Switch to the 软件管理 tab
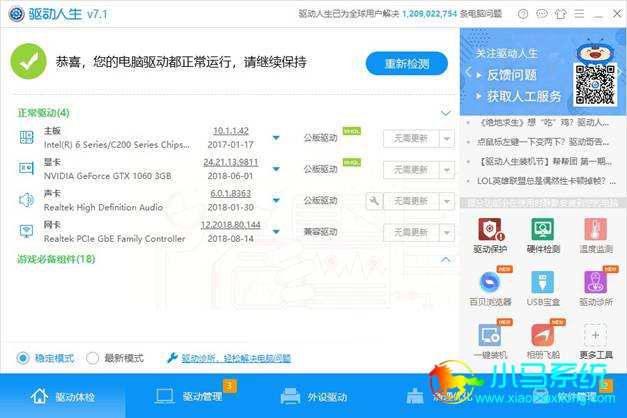Screen dimensions: 627x418 pyautogui.click(x=565, y=396)
